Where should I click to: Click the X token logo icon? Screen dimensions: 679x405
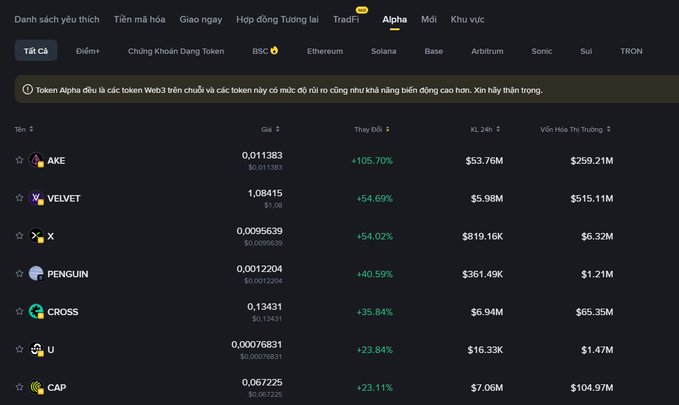[x=36, y=236]
